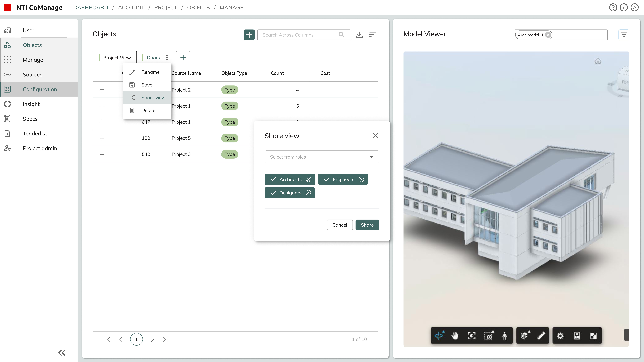
Task: Click the home view icon in viewer
Action: coord(598,61)
